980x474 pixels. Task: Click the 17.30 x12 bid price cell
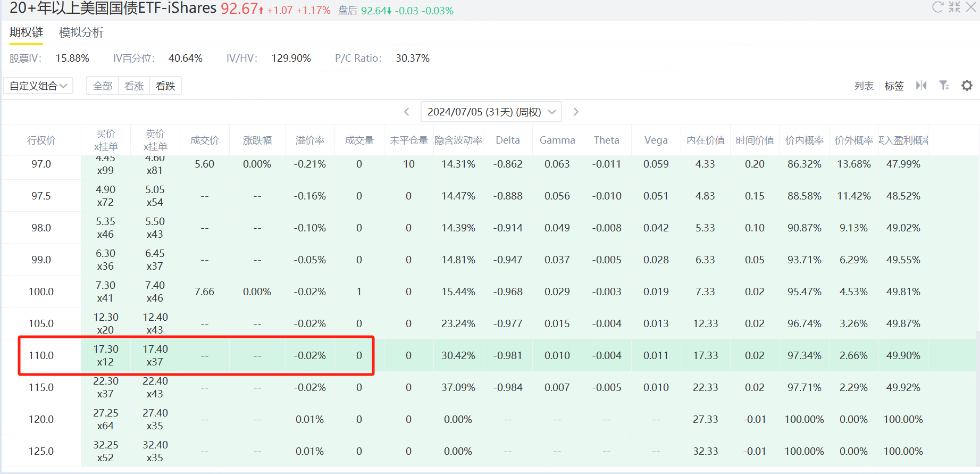(106, 355)
